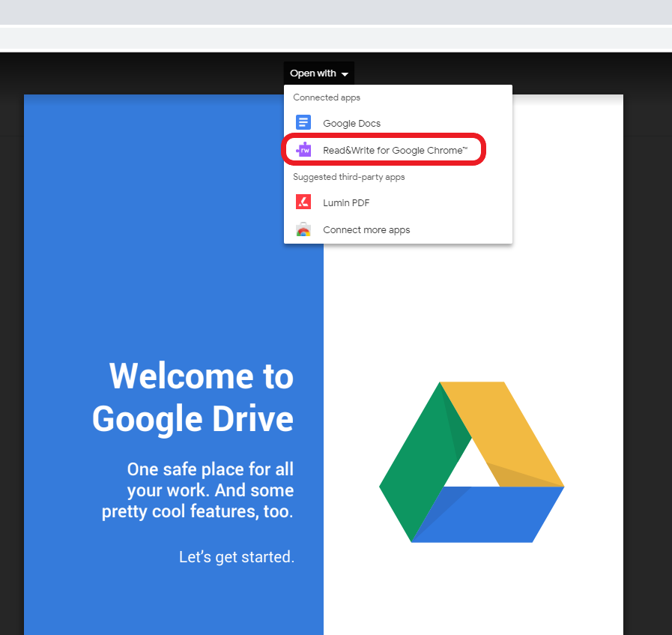Click the Read&Write puzzle piece icon
672x635 pixels.
(303, 150)
